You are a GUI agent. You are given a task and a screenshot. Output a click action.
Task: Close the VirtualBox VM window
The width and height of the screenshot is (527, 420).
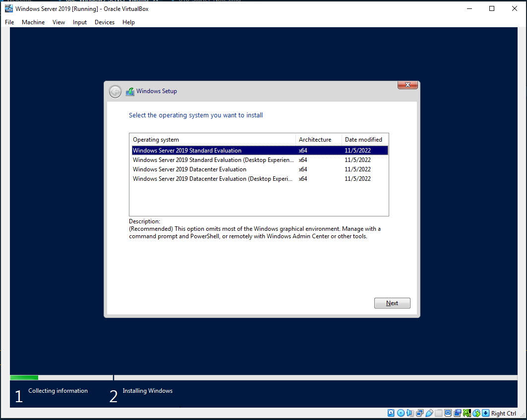[514, 9]
